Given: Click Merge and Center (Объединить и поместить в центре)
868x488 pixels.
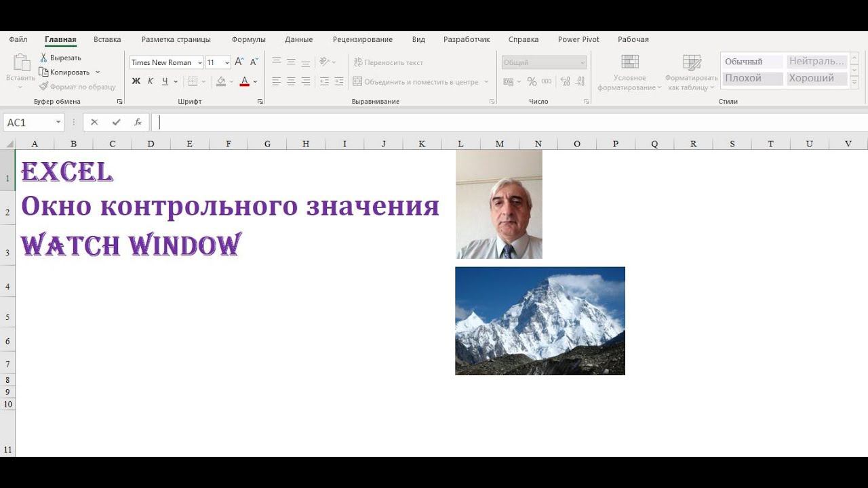Looking at the screenshot, I should pos(416,82).
